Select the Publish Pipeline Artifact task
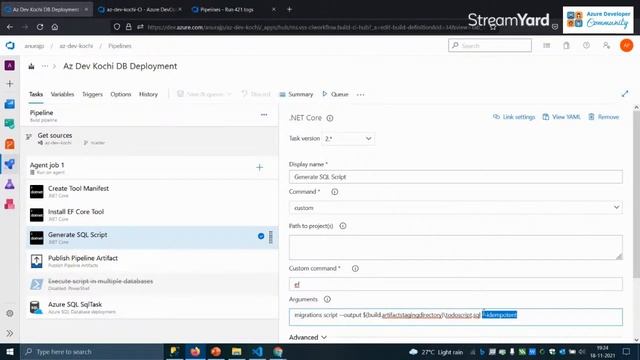This screenshot has height=360, width=640. pos(151,261)
